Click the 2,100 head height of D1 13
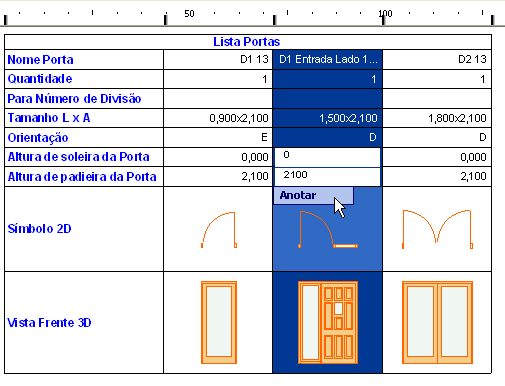The width and height of the screenshot is (505, 386). click(218, 176)
